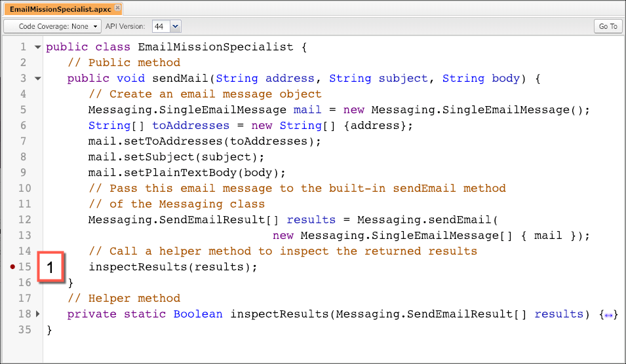Toggle the breakpoint dot on line 15
The height and width of the screenshot is (364, 626).
coord(12,266)
